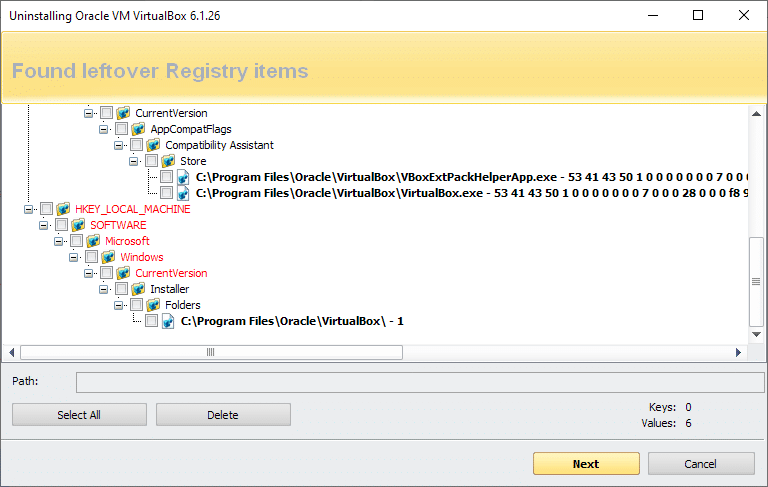
Task: Click the Select All button
Action: pos(79,415)
